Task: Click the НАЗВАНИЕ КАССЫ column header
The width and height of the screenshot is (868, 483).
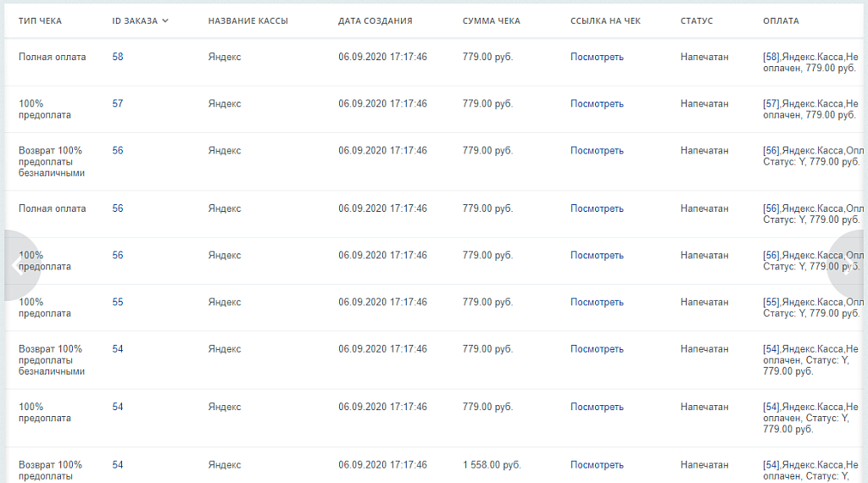Action: coord(248,21)
